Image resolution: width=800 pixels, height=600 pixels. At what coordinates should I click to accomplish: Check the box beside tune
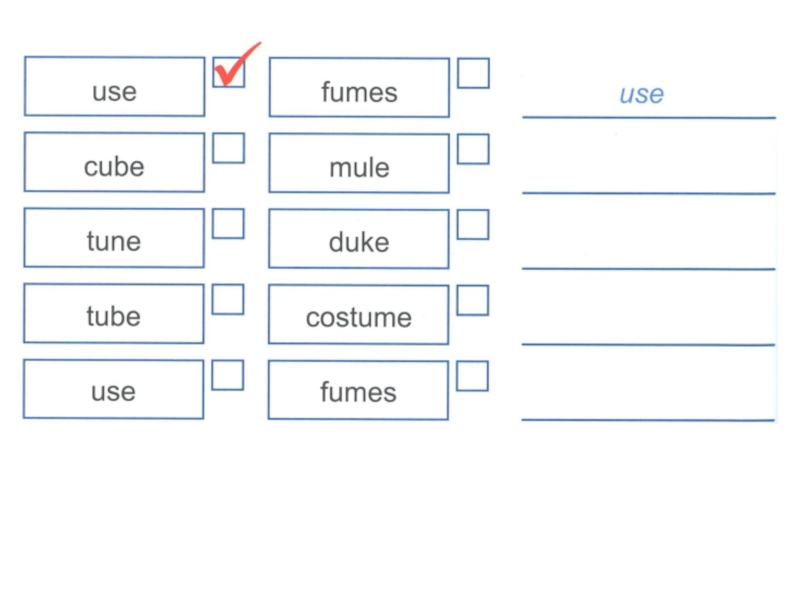click(x=228, y=223)
